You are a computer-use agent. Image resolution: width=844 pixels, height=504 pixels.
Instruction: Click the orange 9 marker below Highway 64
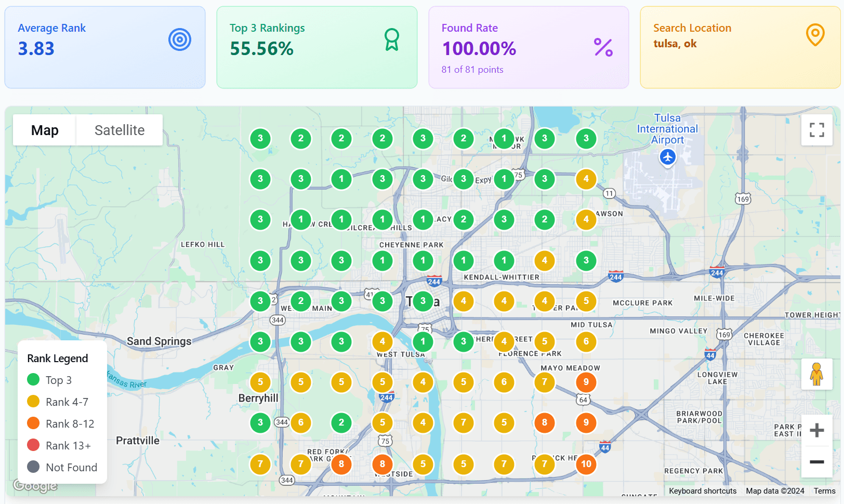(586, 422)
